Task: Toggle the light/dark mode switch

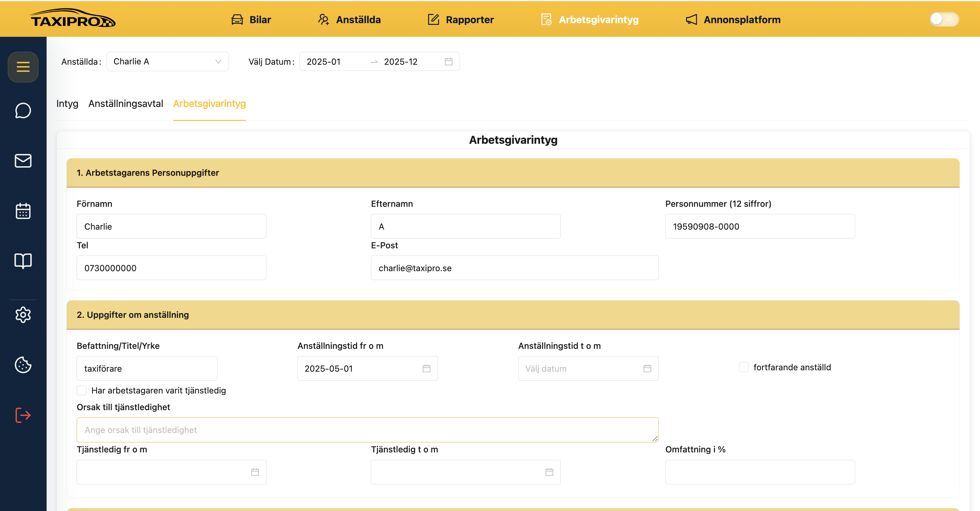Action: 944,19
